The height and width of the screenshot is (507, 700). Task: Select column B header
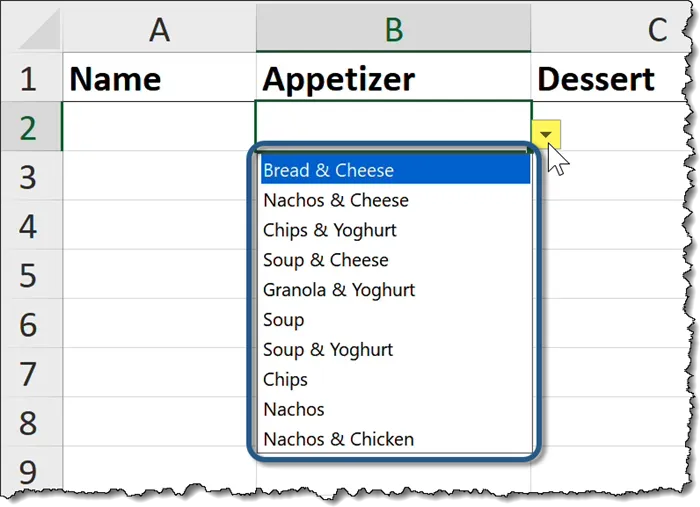coord(393,30)
